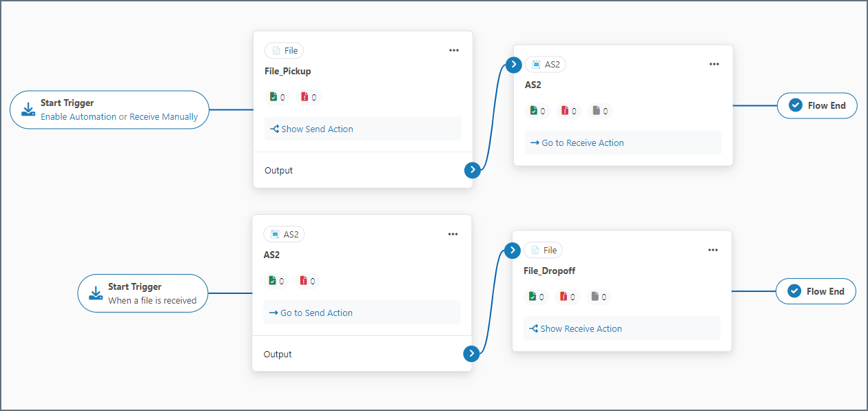Select the top Flow End node

point(817,106)
